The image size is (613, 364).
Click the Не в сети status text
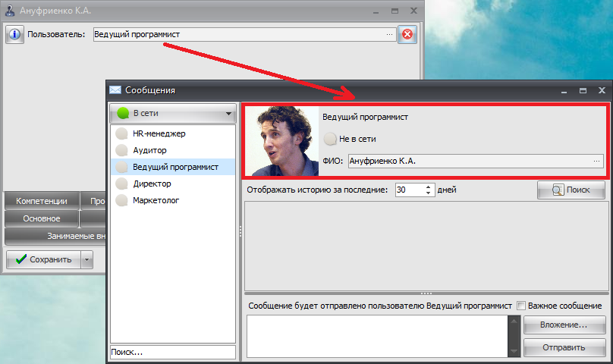357,139
